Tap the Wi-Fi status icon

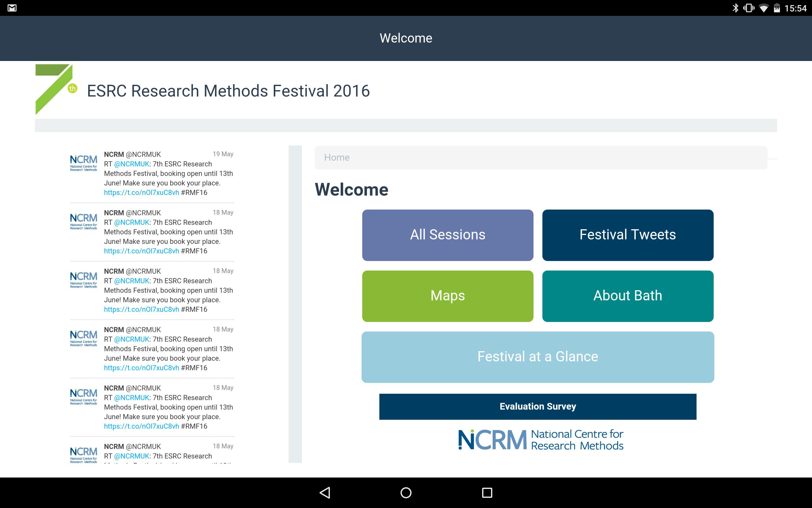click(x=764, y=8)
